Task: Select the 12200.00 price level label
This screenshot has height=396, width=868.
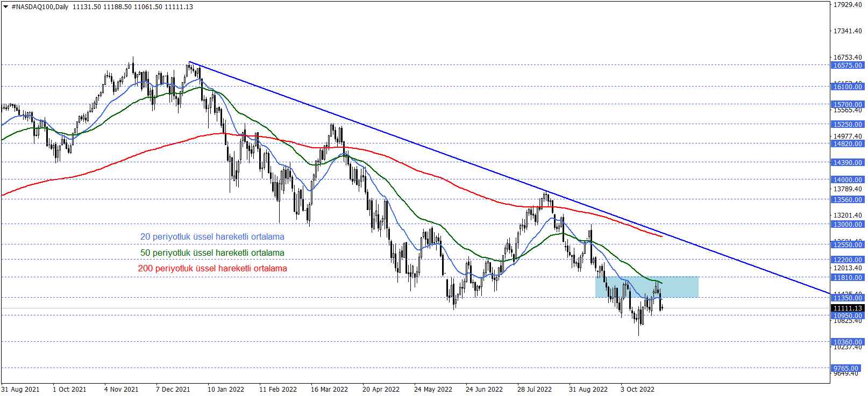Action: (847, 260)
